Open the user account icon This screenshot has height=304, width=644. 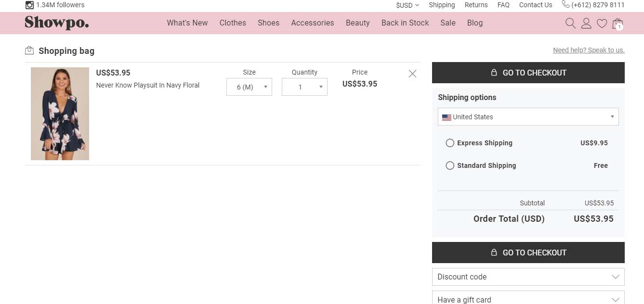click(x=586, y=23)
